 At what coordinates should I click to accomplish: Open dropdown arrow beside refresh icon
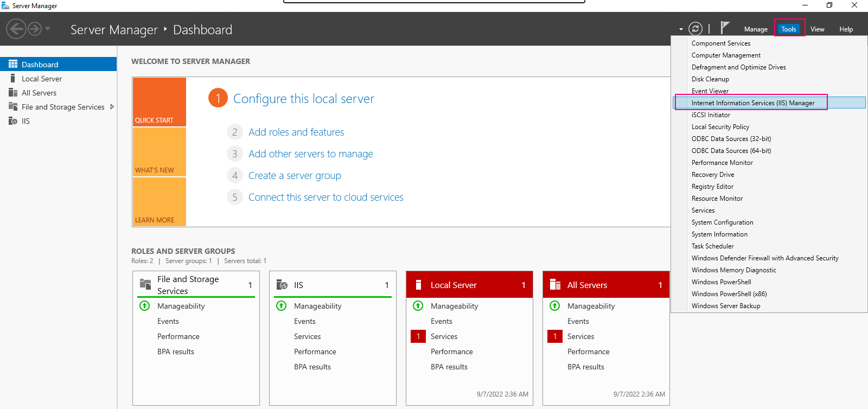pos(681,29)
